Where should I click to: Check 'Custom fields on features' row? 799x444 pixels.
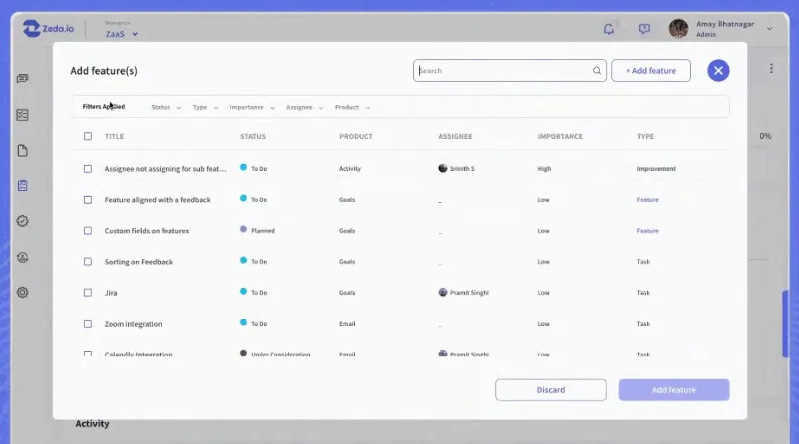(88, 231)
